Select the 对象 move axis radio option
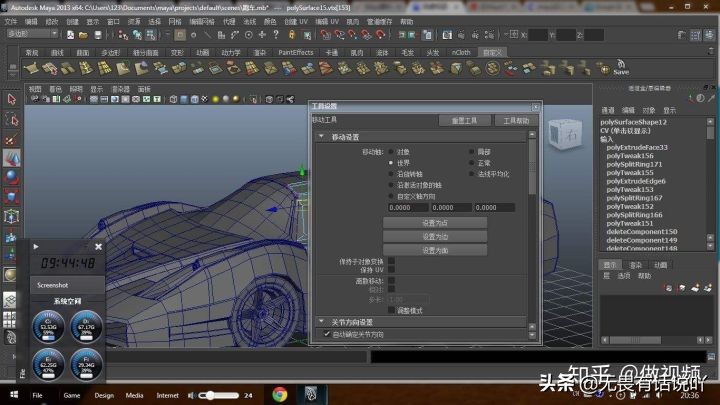Viewport: 720px width, 405px height. [x=391, y=152]
